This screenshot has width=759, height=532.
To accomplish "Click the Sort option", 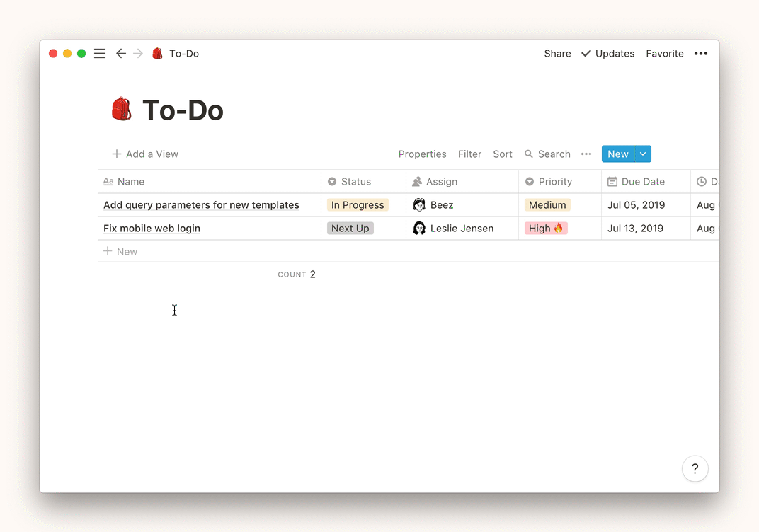I will (503, 154).
